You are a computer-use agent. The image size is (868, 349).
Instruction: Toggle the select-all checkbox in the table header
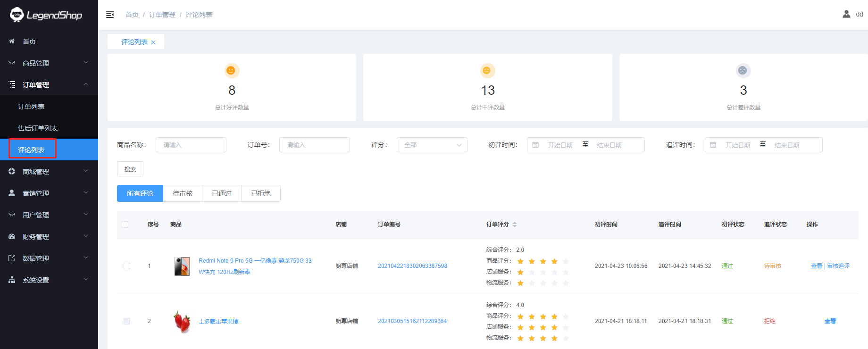(x=125, y=224)
